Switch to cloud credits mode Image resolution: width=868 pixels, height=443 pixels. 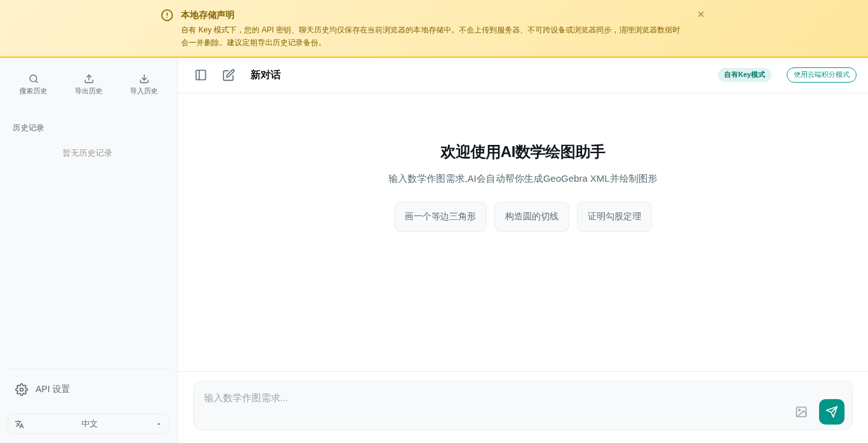click(822, 75)
